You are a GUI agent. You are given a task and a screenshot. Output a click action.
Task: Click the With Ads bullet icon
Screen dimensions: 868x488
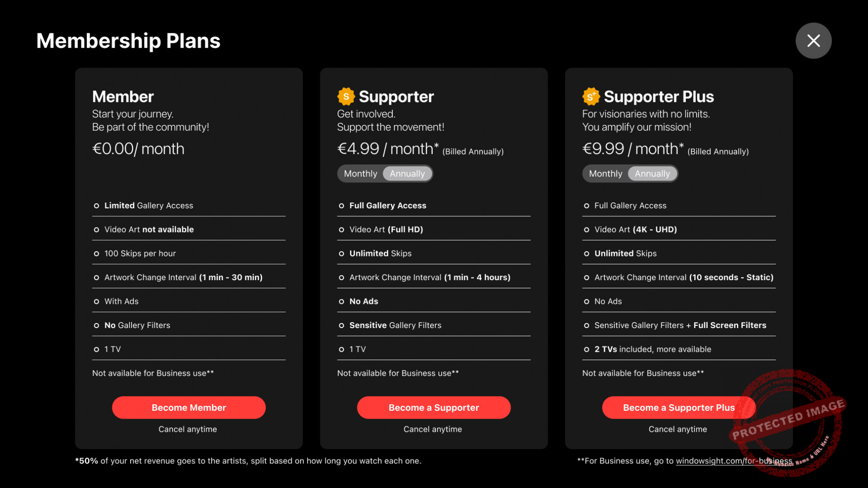[96, 302]
